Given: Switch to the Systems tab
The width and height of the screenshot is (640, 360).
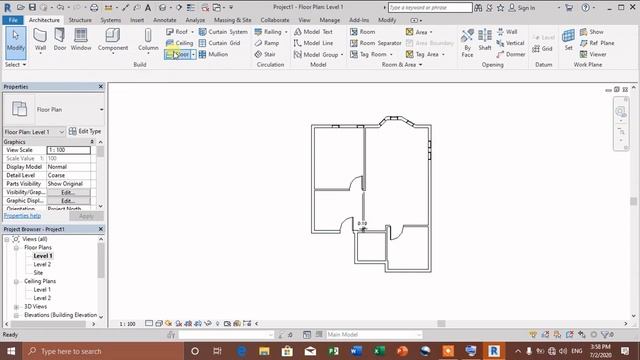Looking at the screenshot, I should click(x=111, y=20).
